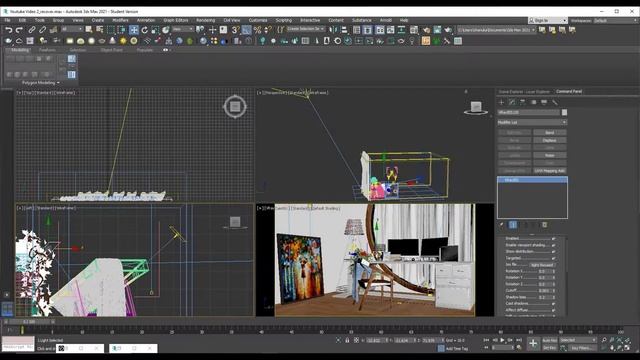Click the Mirror tool icon

[333, 30]
